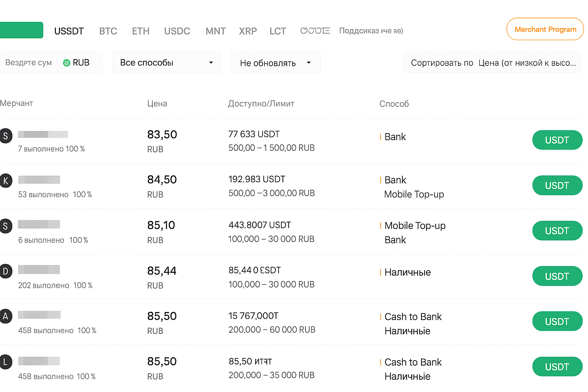Click the 53 выполнено 100 % stats
Screen dimensions: 588x392
[x=55, y=194]
